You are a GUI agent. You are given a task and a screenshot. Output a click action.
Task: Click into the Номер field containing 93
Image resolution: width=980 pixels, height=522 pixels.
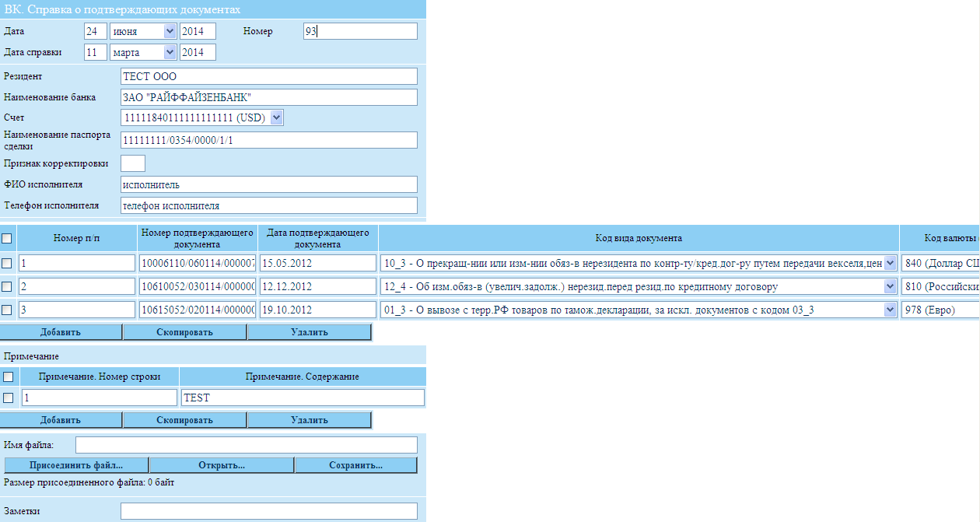pos(360,31)
